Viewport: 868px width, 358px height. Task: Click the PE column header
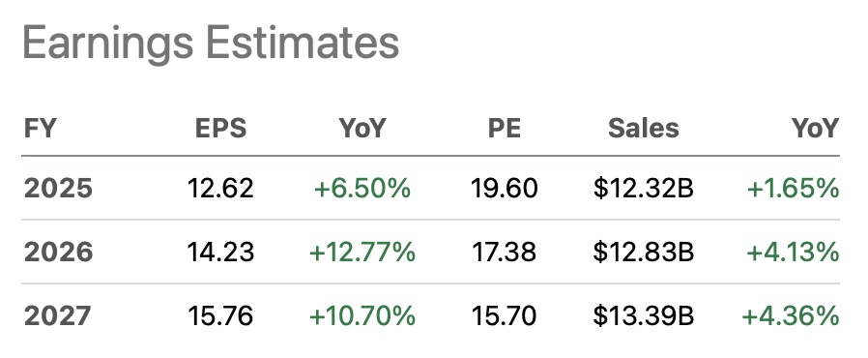[x=505, y=129]
